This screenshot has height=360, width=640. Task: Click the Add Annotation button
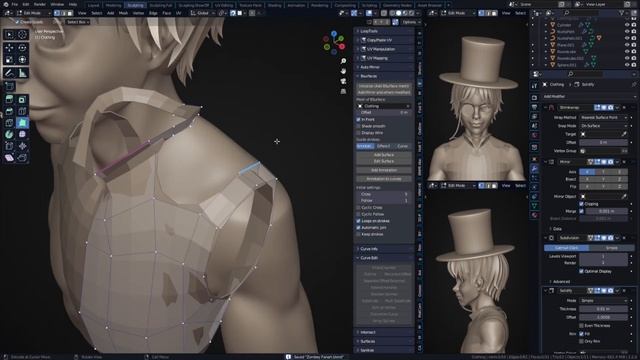[384, 170]
